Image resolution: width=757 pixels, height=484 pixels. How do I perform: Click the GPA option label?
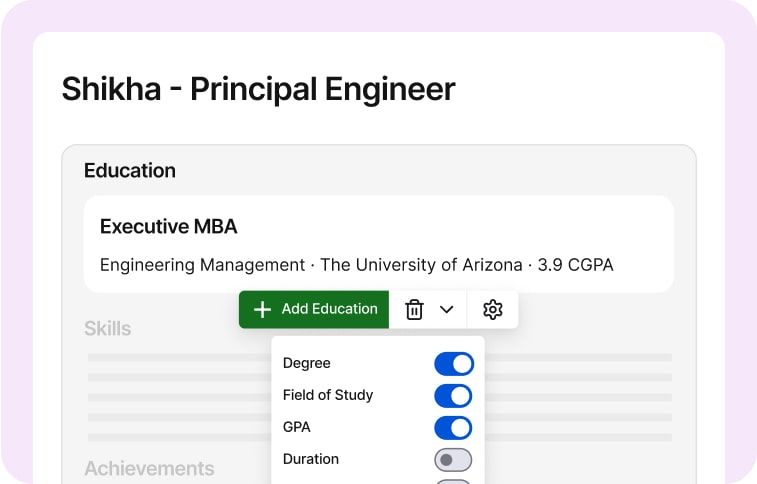tap(297, 427)
